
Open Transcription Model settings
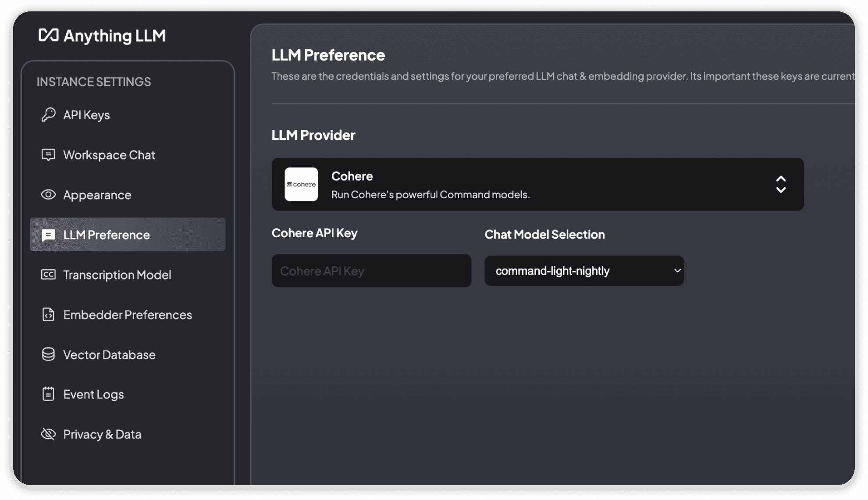(128, 275)
